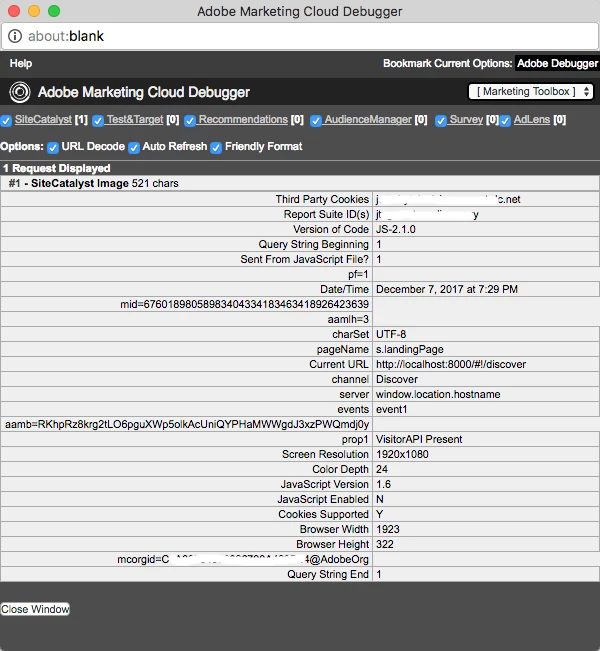Open the Recommendations link
The image size is (600, 651).
tap(243, 120)
